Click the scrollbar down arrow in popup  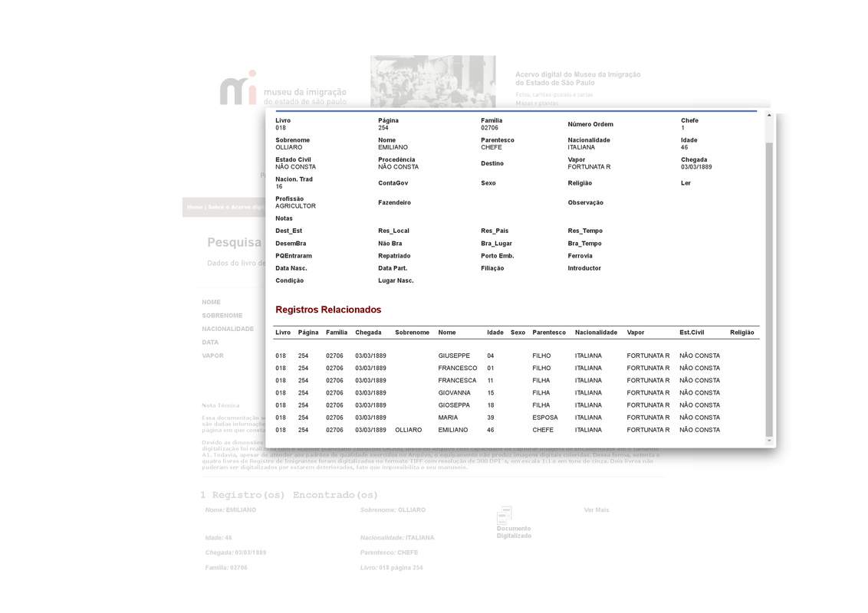point(769,441)
